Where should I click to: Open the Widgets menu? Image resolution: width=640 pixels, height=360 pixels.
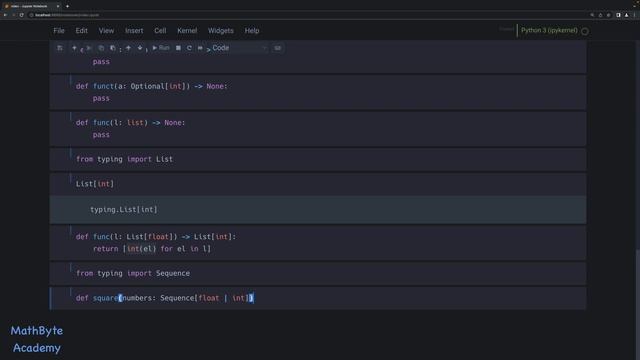pyautogui.click(x=220, y=31)
